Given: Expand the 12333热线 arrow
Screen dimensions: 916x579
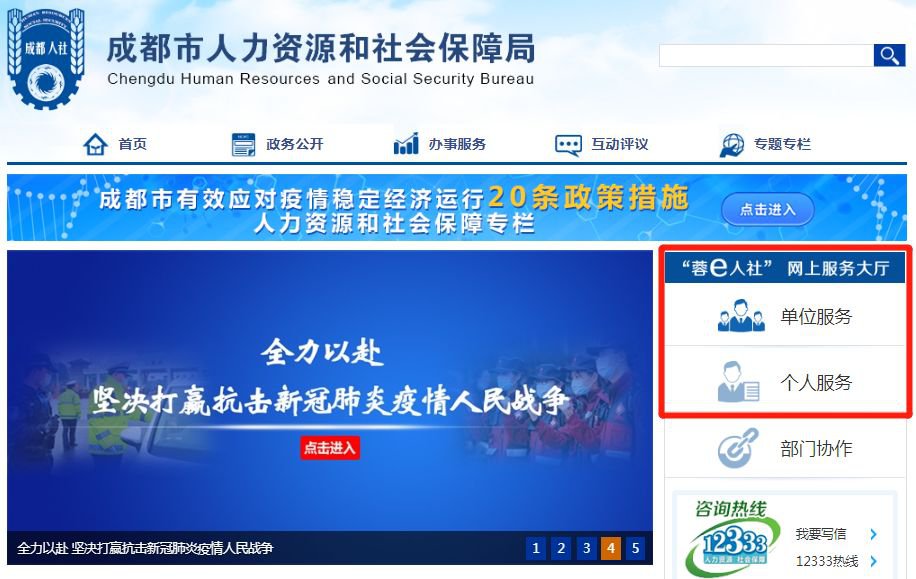Looking at the screenshot, I should pyautogui.click(x=873, y=561).
